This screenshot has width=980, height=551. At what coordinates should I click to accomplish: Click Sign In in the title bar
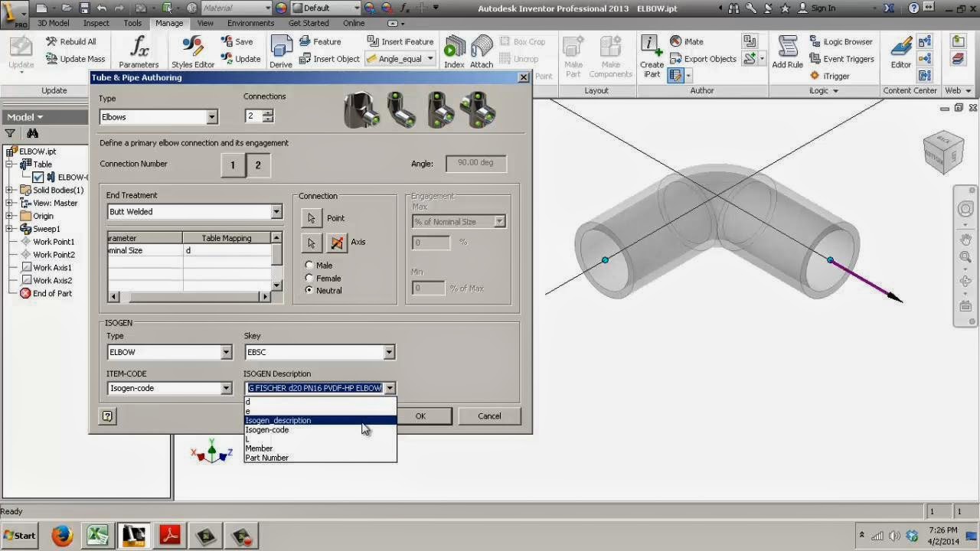click(817, 8)
